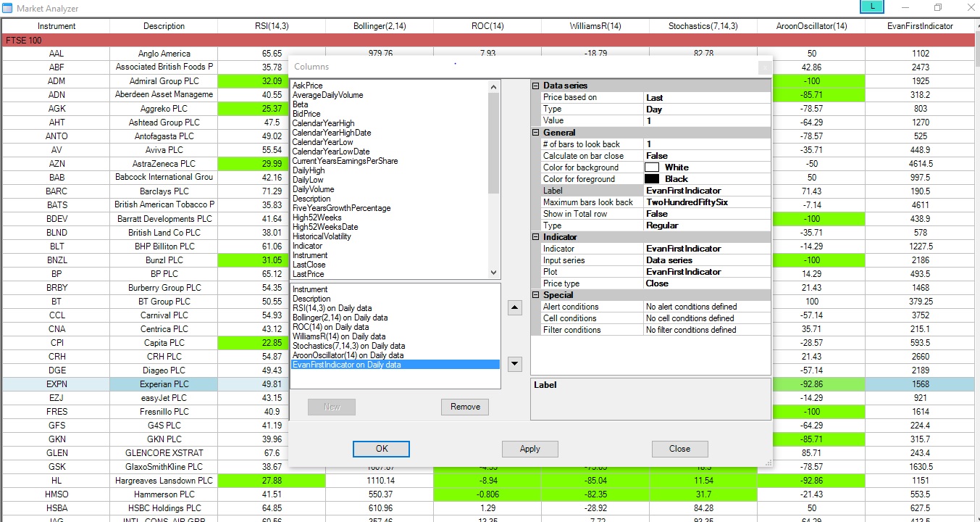Open the 'Price based on' value Last
Screen dimensions: 980x522
point(707,98)
